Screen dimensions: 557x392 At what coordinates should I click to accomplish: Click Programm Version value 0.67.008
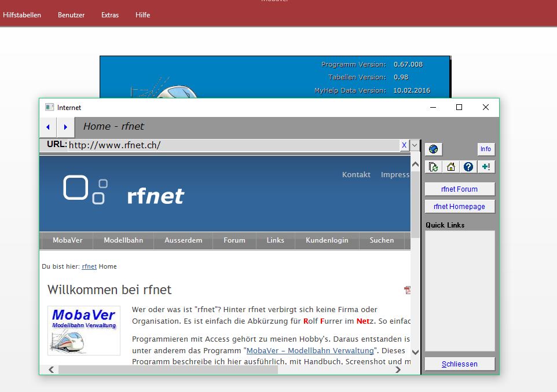pos(408,64)
